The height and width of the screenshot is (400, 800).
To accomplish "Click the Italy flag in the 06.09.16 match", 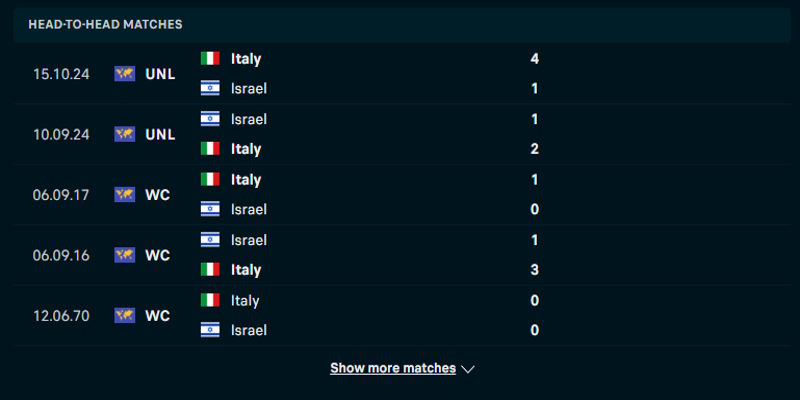I will [x=210, y=269].
